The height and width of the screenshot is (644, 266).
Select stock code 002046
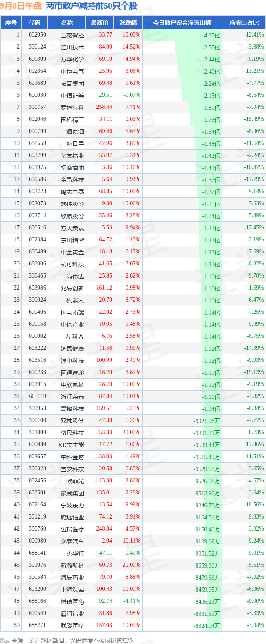point(38,119)
